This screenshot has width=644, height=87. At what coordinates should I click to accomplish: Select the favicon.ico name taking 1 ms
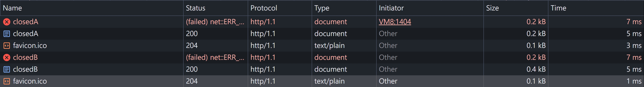point(30,81)
